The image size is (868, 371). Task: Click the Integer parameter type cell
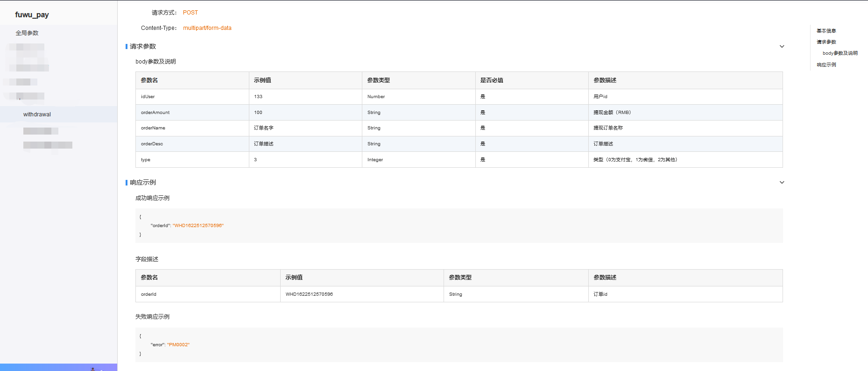419,160
